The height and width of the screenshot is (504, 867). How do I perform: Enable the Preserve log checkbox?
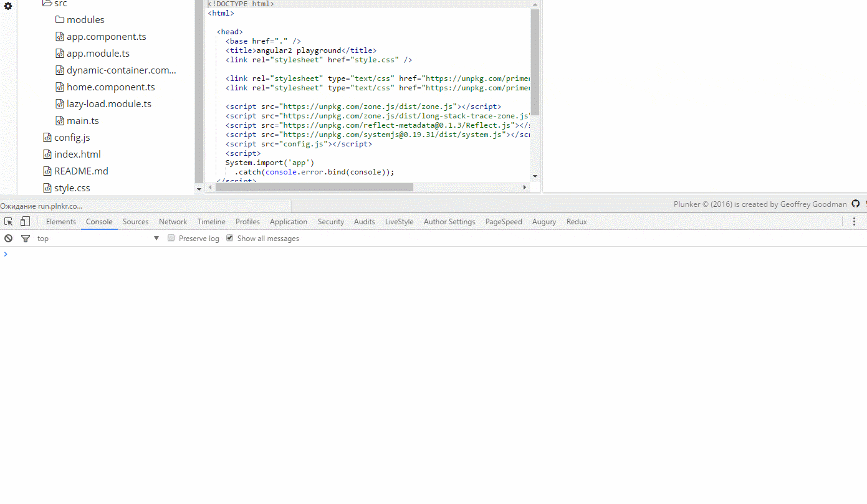point(171,238)
